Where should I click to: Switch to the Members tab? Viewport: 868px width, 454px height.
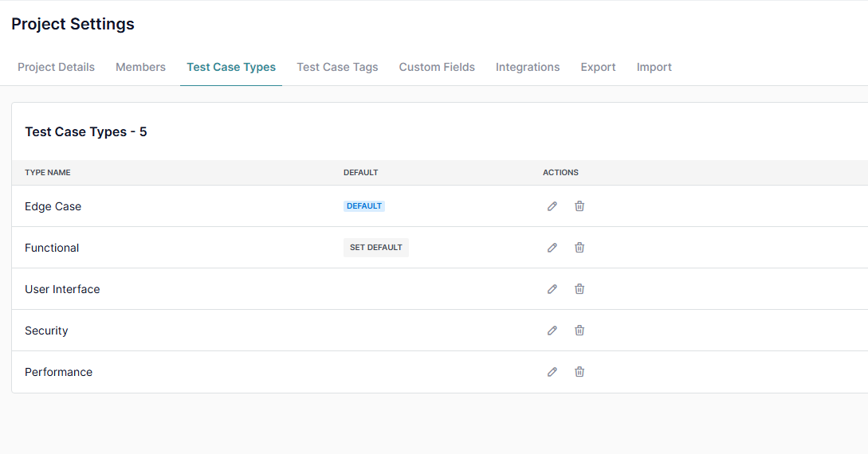click(x=140, y=67)
